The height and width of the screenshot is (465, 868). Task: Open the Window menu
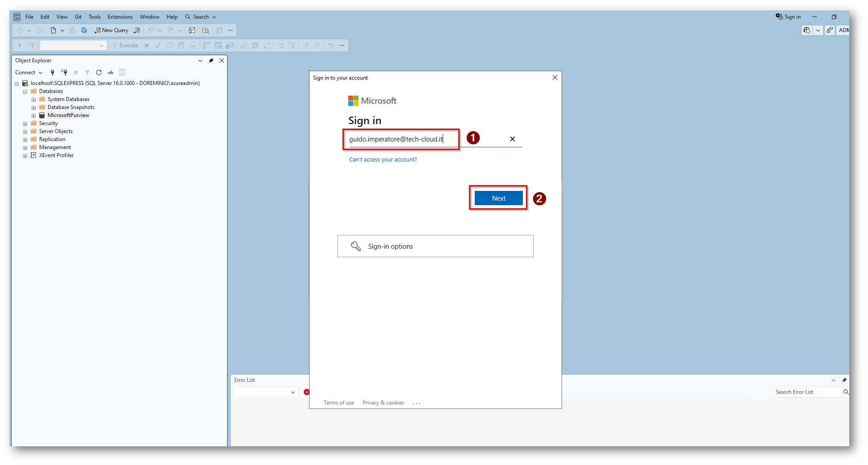click(150, 17)
